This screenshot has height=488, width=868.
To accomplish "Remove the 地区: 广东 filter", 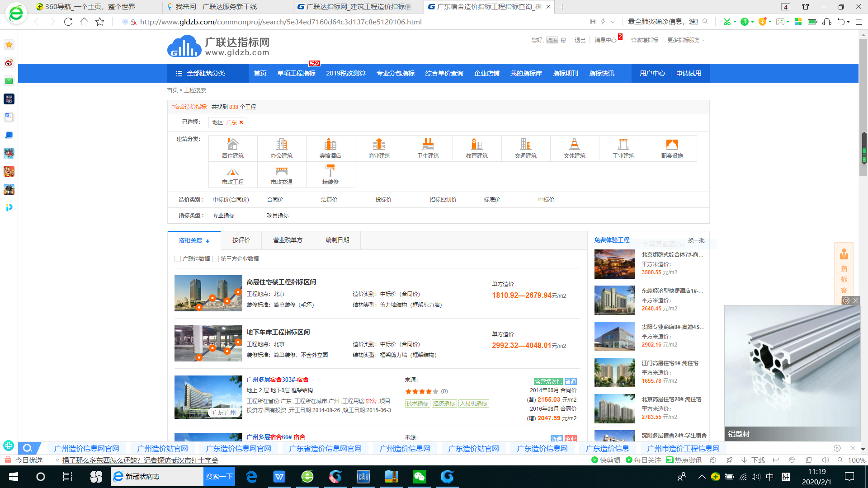I will pyautogui.click(x=241, y=122).
